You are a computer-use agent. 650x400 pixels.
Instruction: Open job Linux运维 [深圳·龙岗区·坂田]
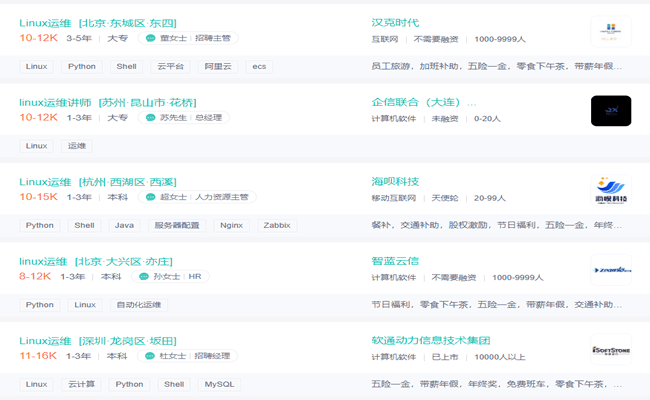tap(98, 341)
